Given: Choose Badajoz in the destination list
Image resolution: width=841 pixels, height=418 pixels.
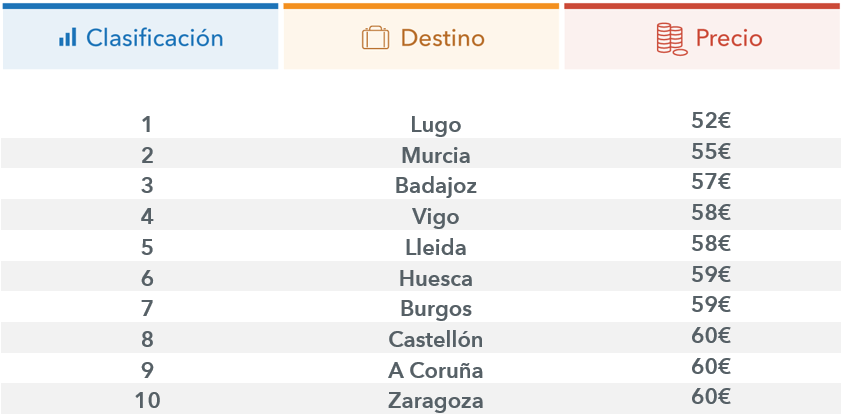Looking at the screenshot, I should tap(436, 186).
